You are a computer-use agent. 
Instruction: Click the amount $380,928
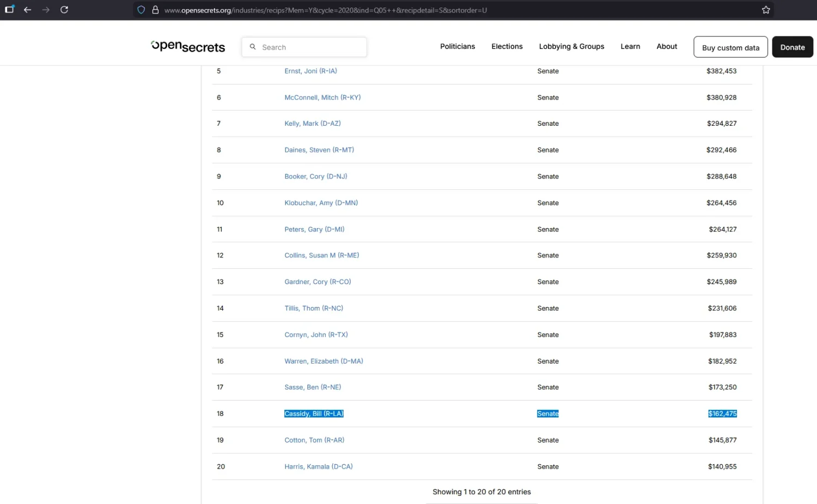(722, 97)
